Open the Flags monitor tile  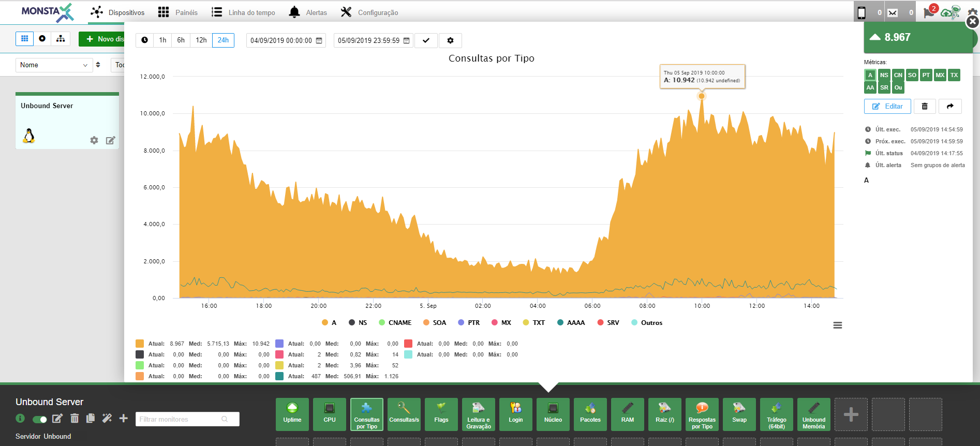441,414
